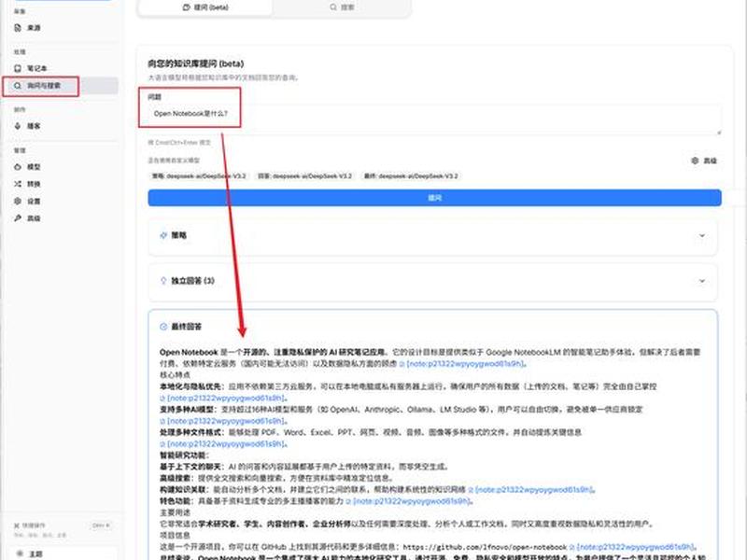Focus the question field 'Open Notebook是什么?'

pos(434,119)
